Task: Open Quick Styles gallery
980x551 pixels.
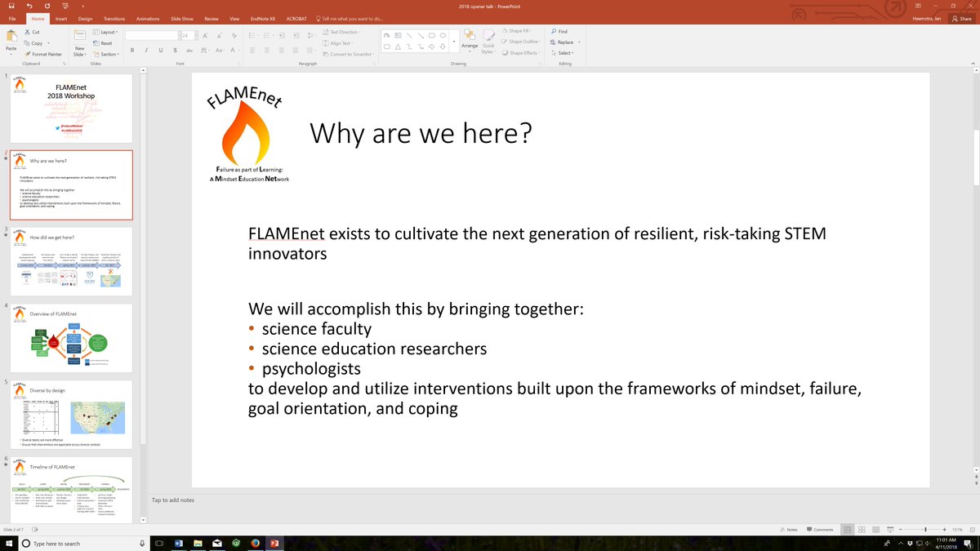Action: [488, 41]
